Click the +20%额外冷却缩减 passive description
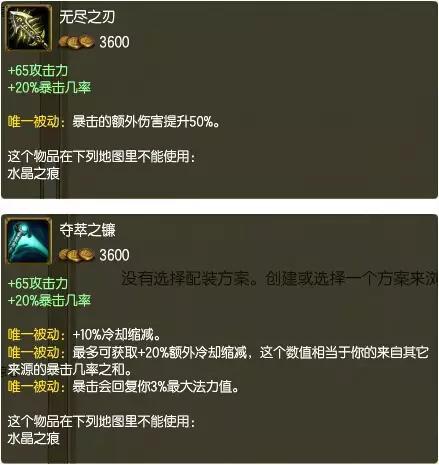Image resolution: width=439 pixels, height=465 pixels. (218, 361)
